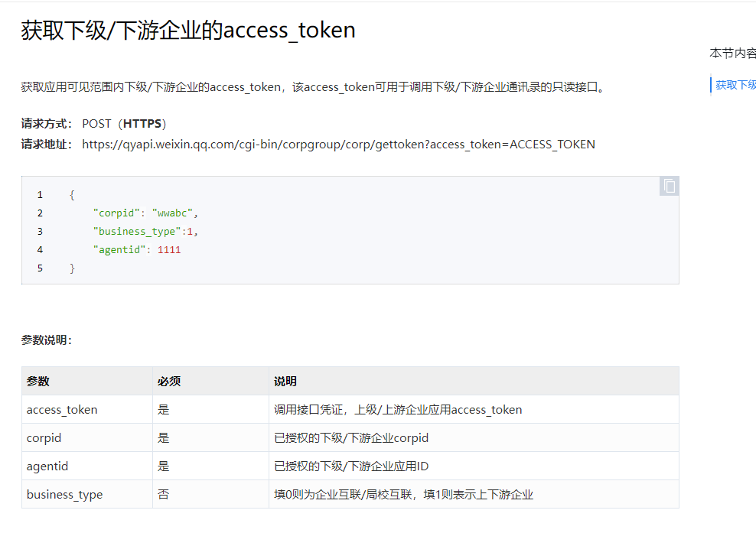Select the page heading 获取下级/下游企业的access_token
Image resolution: width=756 pixels, height=559 pixels.
[x=187, y=30]
